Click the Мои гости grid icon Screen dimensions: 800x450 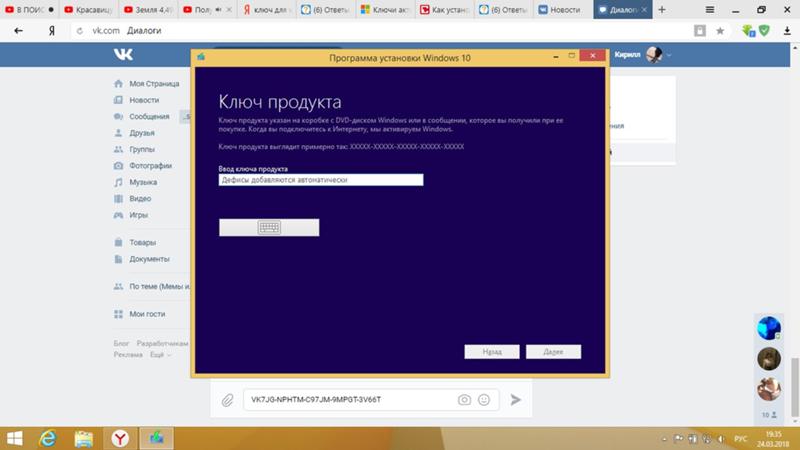(x=118, y=314)
